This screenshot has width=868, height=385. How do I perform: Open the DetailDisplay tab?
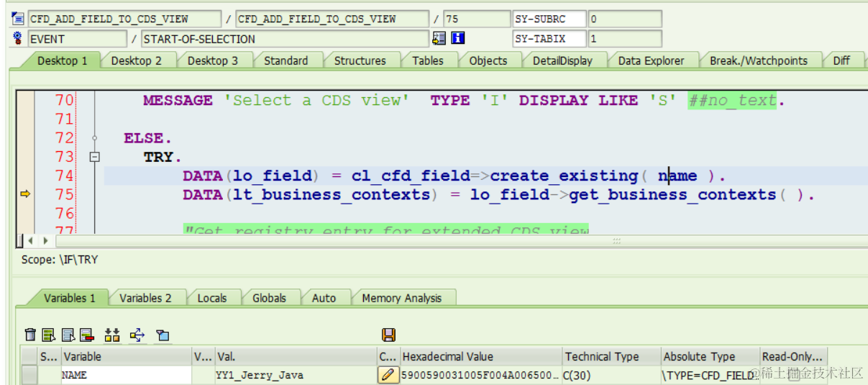[x=562, y=61]
